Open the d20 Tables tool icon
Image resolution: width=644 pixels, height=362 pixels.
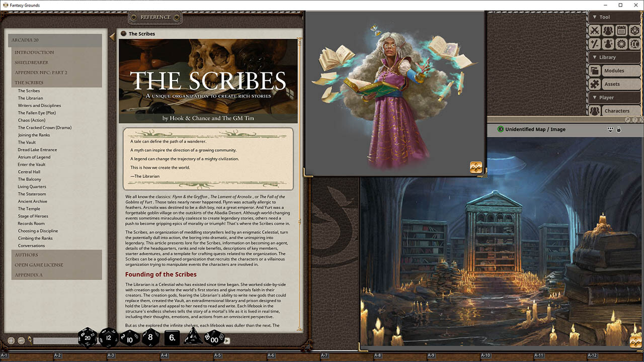point(634,30)
